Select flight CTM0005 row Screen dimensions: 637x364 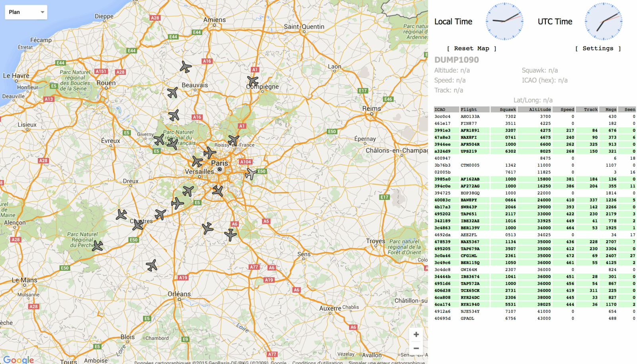[535, 165]
